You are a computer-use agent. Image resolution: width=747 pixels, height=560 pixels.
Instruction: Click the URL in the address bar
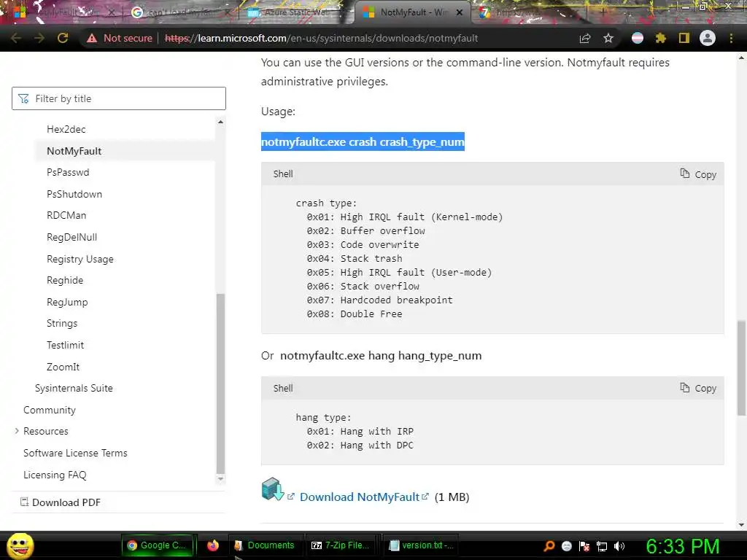pos(321,38)
